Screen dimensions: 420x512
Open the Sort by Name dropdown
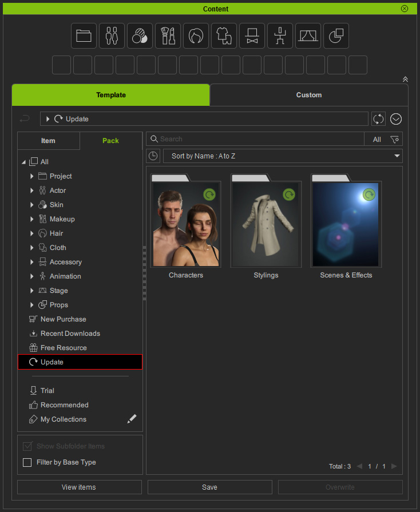pos(283,156)
